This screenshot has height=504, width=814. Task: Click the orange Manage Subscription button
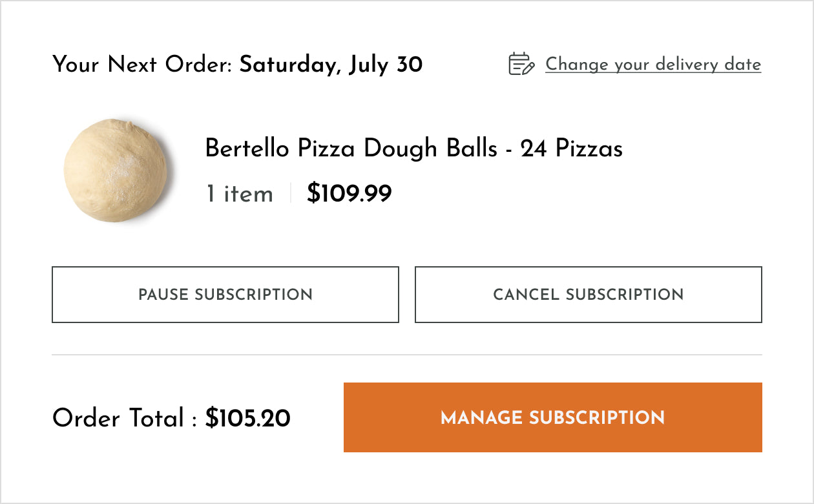552,417
